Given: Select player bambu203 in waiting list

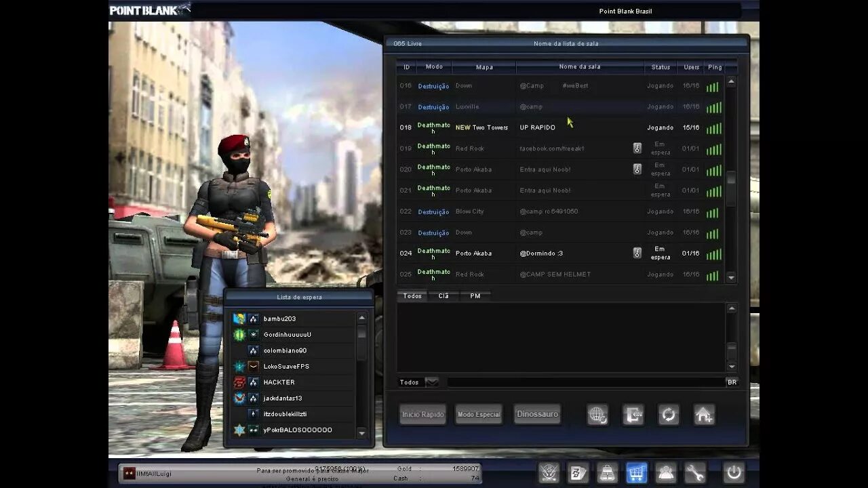Looking at the screenshot, I should coord(292,319).
